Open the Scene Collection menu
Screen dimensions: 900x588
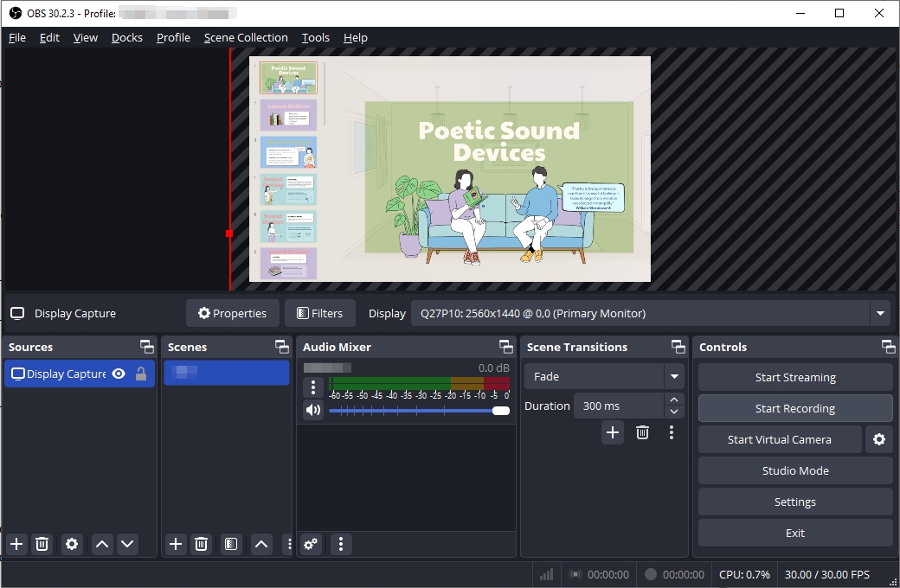[x=246, y=37]
